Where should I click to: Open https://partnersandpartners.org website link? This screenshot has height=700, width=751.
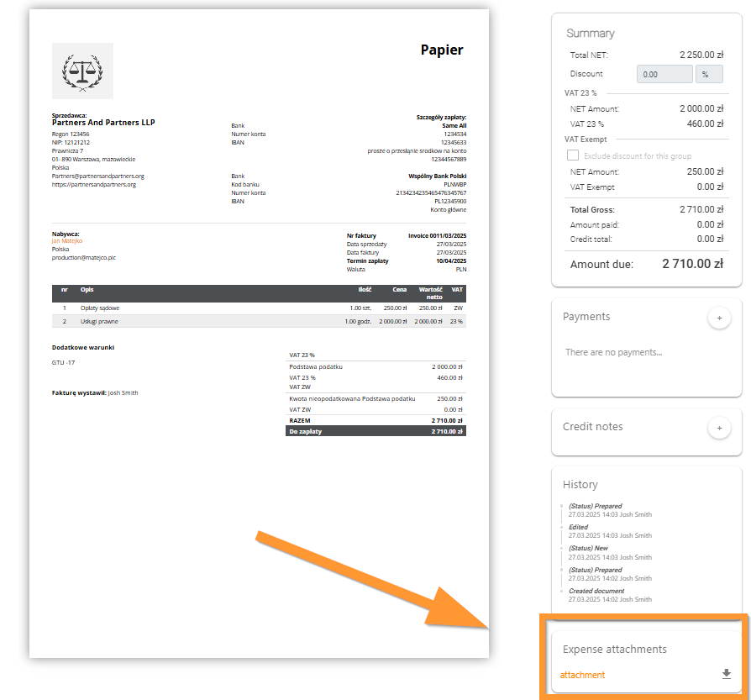(x=93, y=184)
